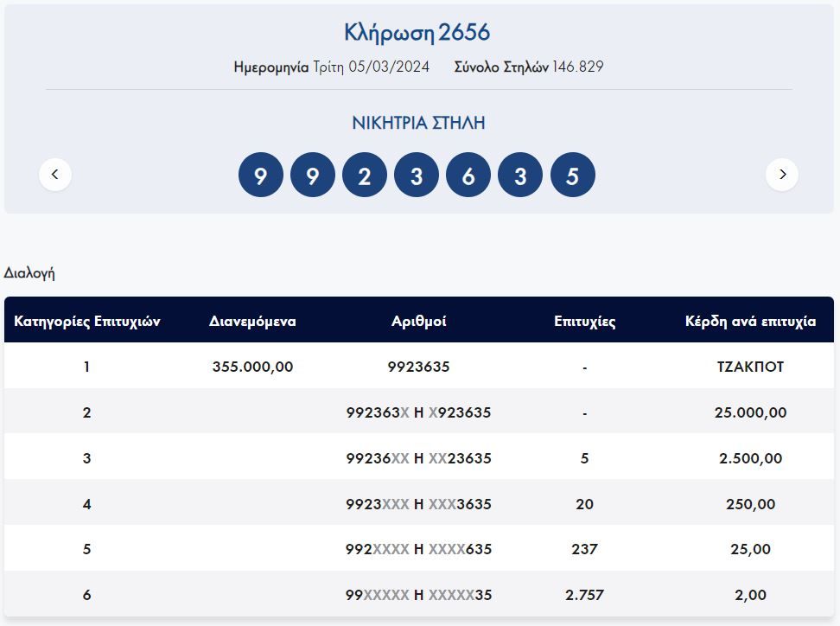This screenshot has width=840, height=626.
Task: Click the Κατηγορίες Επιτυχιών column header
Action: (x=87, y=322)
